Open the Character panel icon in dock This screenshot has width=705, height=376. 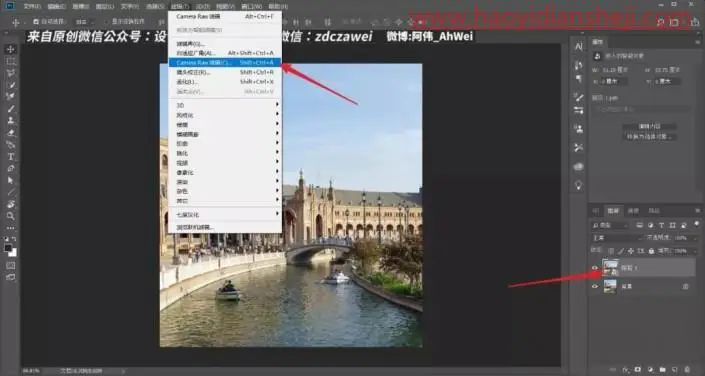579,46
